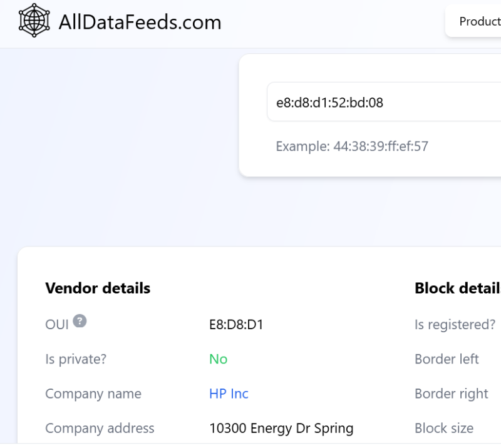Click the OUI help question mark icon
Image resolution: width=501 pixels, height=448 pixels.
point(80,321)
